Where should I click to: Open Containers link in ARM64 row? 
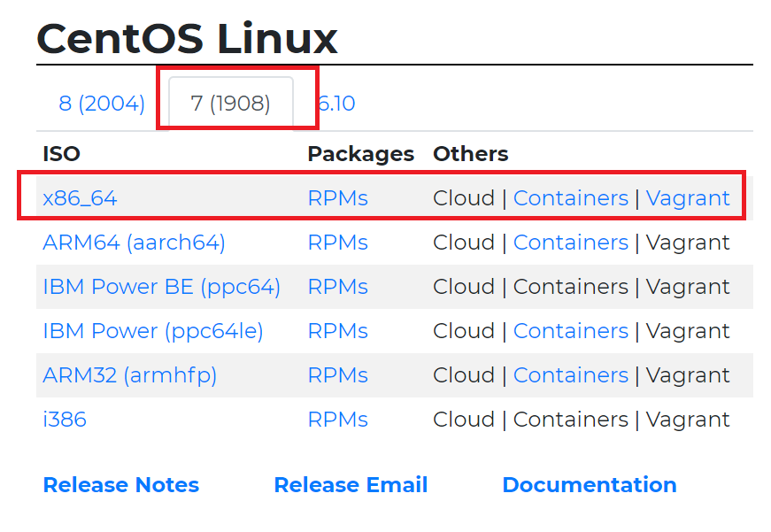[x=571, y=243]
